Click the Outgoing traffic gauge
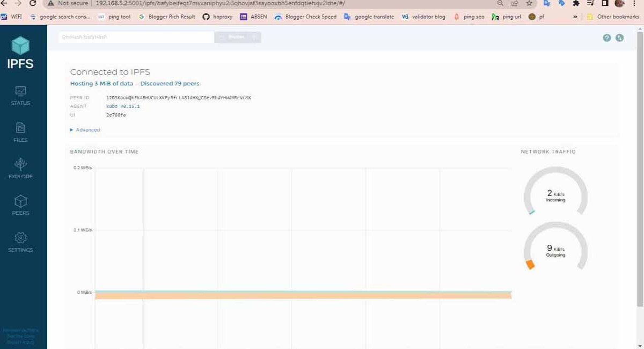 pos(555,246)
